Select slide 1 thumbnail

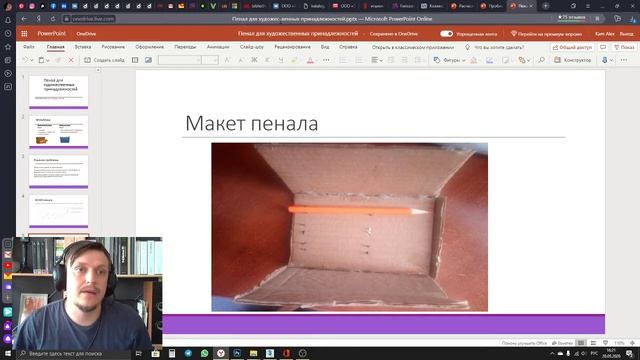pos(59,92)
